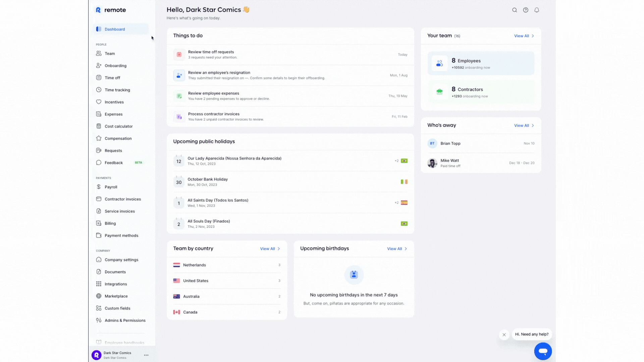Click the Dark Star Comics account avatar
644x362 pixels.
[97, 355]
